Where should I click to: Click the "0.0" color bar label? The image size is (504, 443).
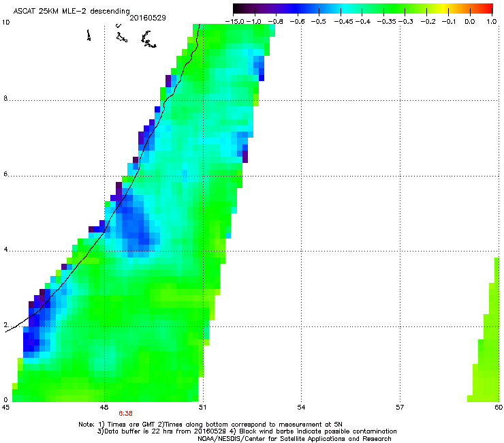[470, 22]
